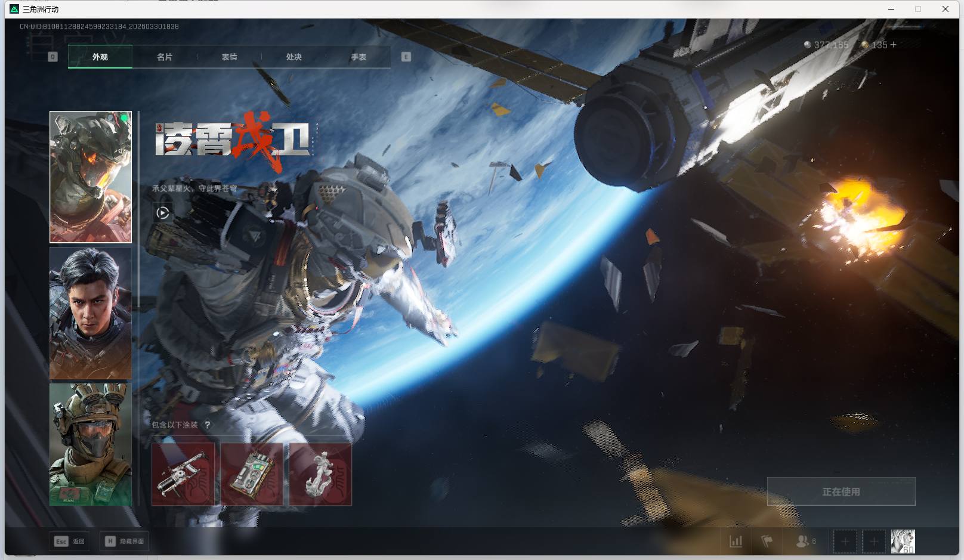Image resolution: width=964 pixels, height=560 pixels.
Task: Show help for 包含以下涂装 question mark
Action: pyautogui.click(x=207, y=425)
